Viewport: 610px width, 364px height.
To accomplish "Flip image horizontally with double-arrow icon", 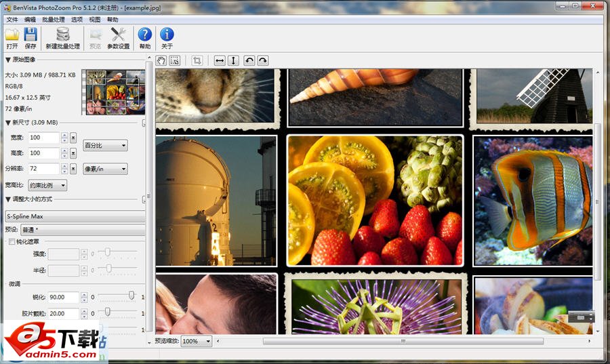I will (x=220, y=60).
